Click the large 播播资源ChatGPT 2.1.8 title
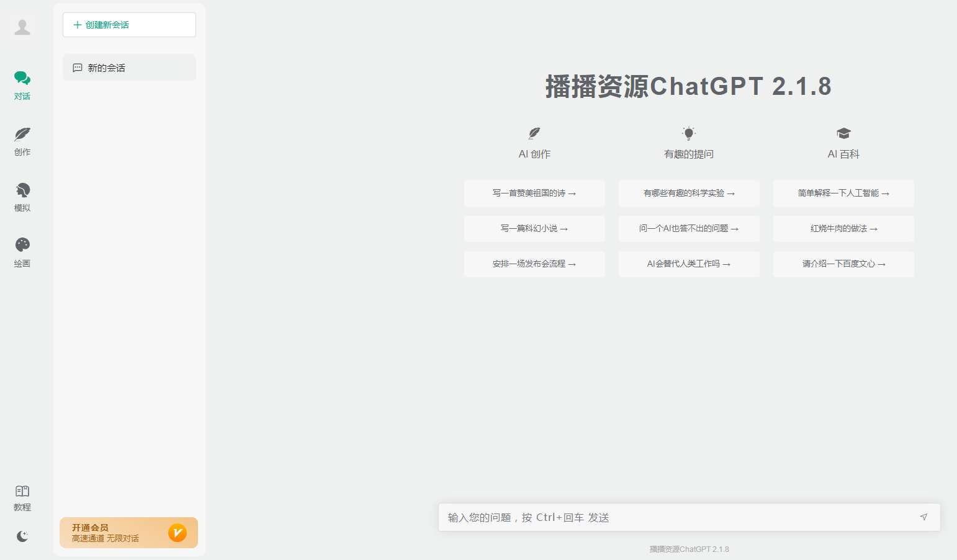This screenshot has height=560, width=957. coord(688,86)
